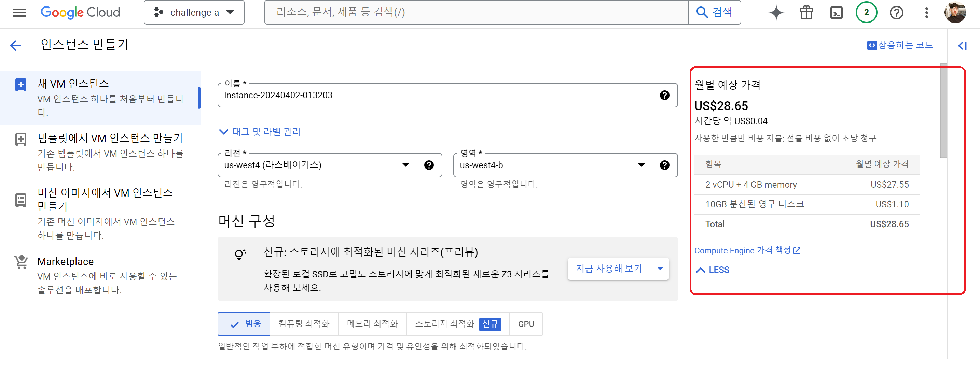The width and height of the screenshot is (980, 377).
Task: Select the GPU machine family tab
Action: point(526,324)
